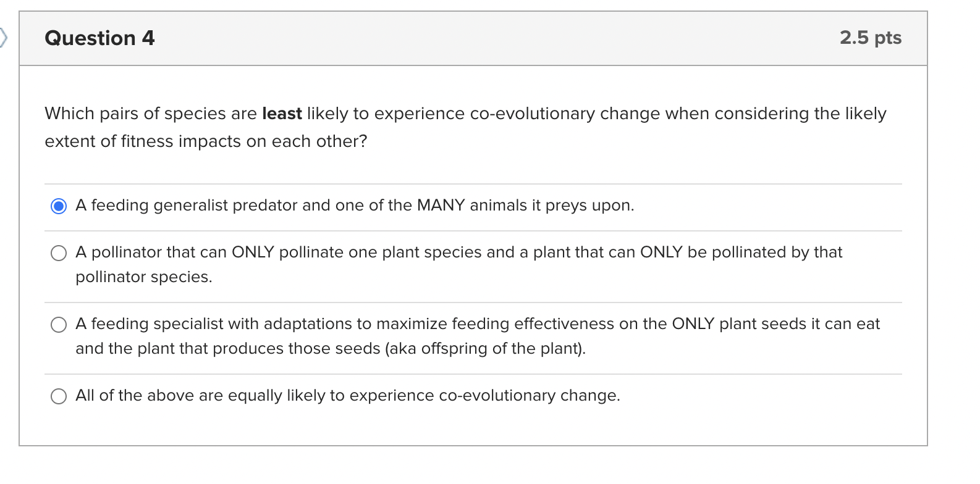Click the wrapped line "pollinator species."

coord(143,277)
